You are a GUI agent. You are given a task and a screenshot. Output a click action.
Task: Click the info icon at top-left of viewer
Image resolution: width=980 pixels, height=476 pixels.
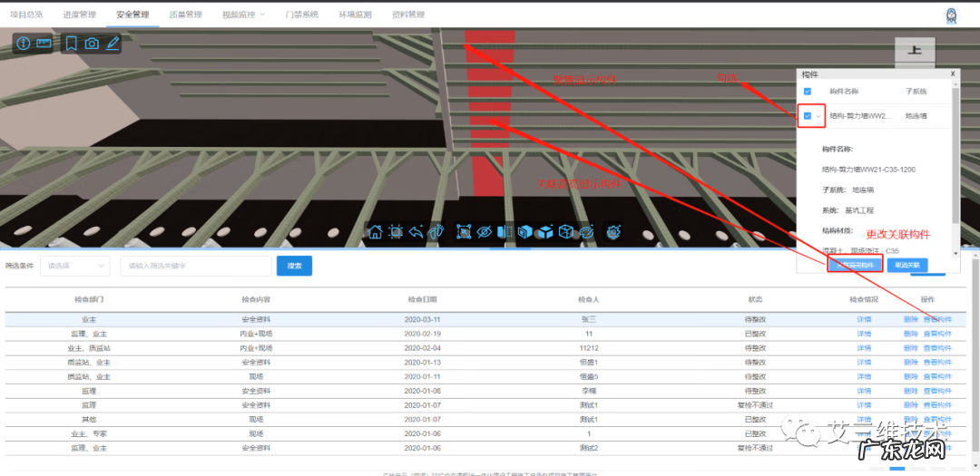(x=24, y=44)
